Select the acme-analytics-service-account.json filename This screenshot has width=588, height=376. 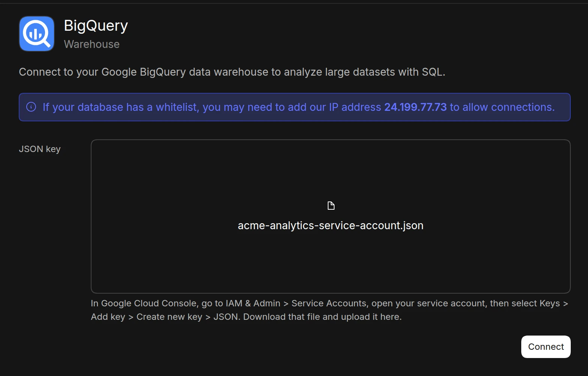click(x=331, y=225)
